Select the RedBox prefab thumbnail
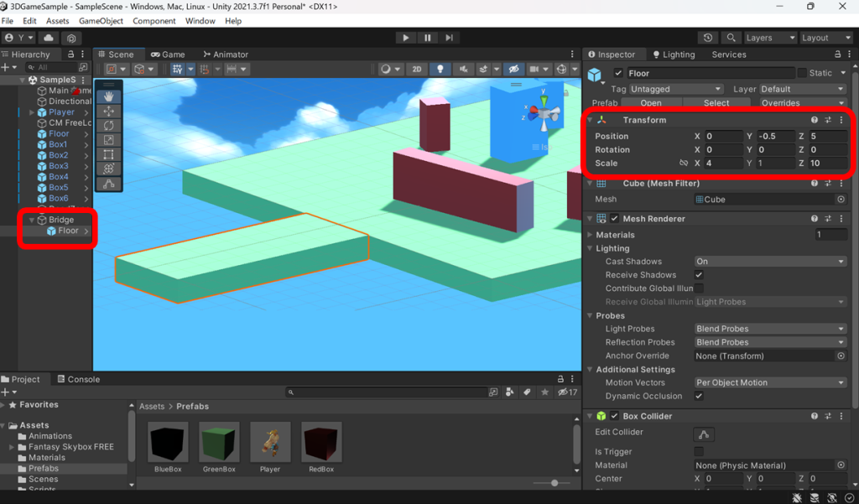Screen dimensions: 859x504 click(x=321, y=442)
